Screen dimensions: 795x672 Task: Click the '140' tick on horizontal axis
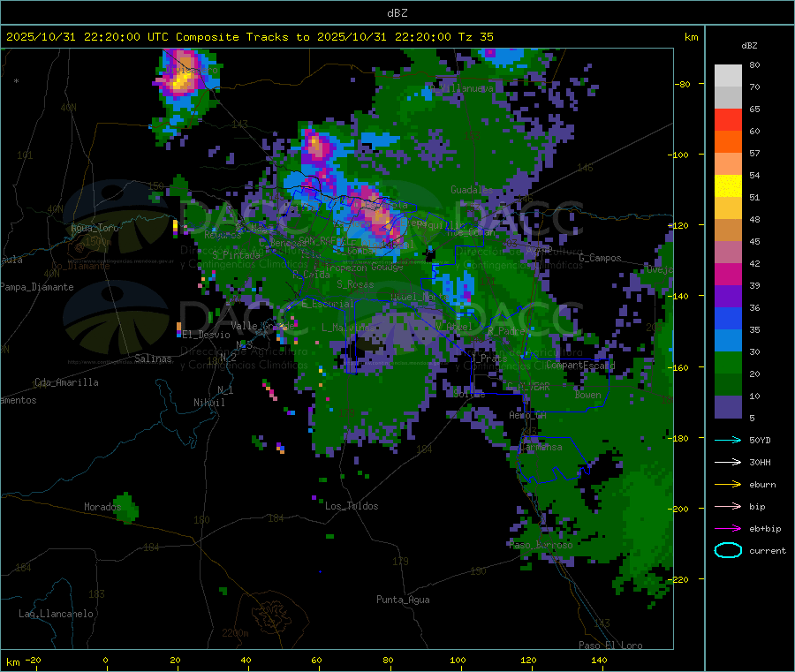pyautogui.click(x=599, y=660)
